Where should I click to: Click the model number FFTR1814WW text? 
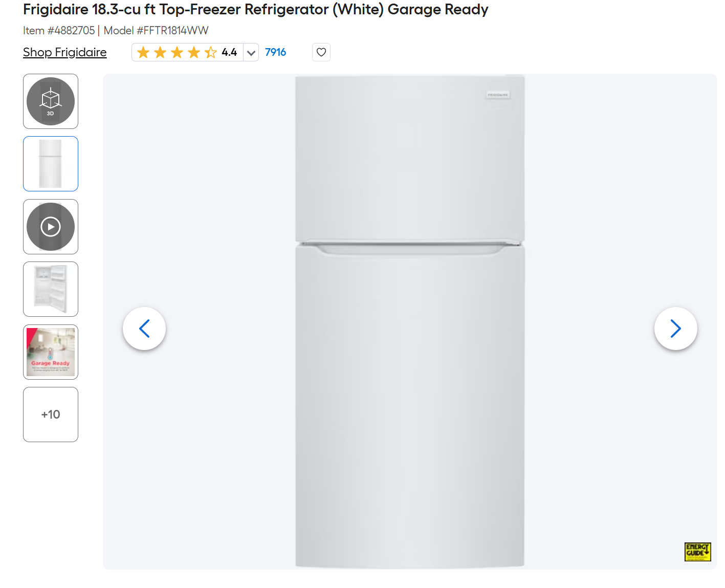tap(172, 31)
